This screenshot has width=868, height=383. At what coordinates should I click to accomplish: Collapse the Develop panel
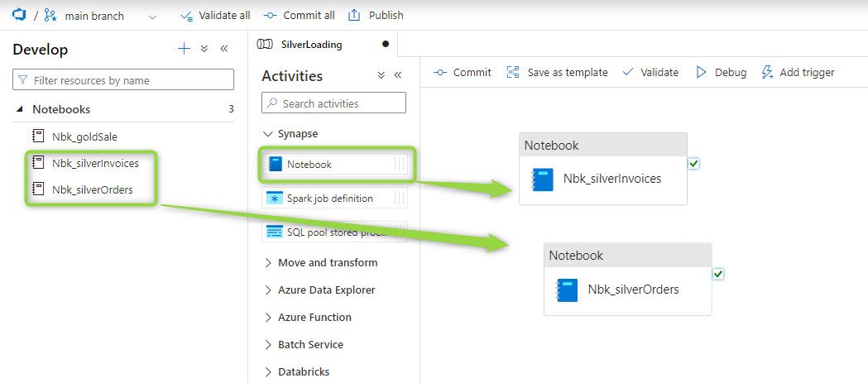[x=224, y=49]
